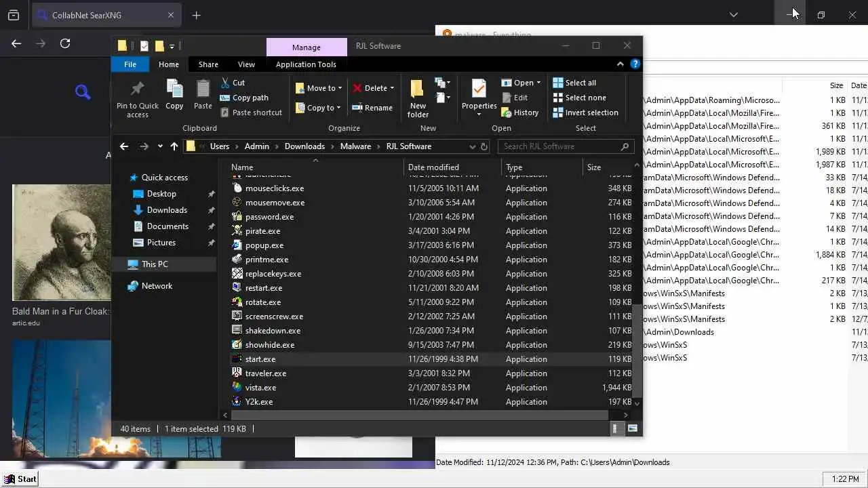Click the New folder icon
This screenshot has width=868, height=488.
[x=418, y=89]
